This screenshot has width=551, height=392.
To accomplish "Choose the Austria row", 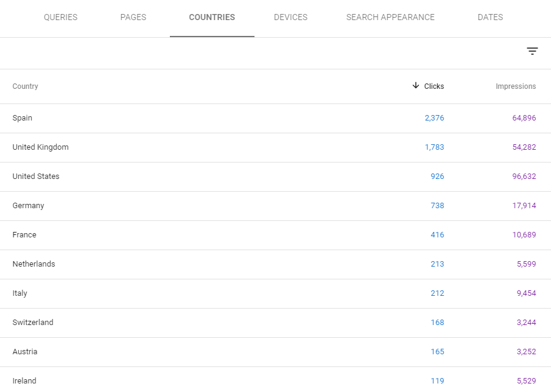I will pos(25,352).
